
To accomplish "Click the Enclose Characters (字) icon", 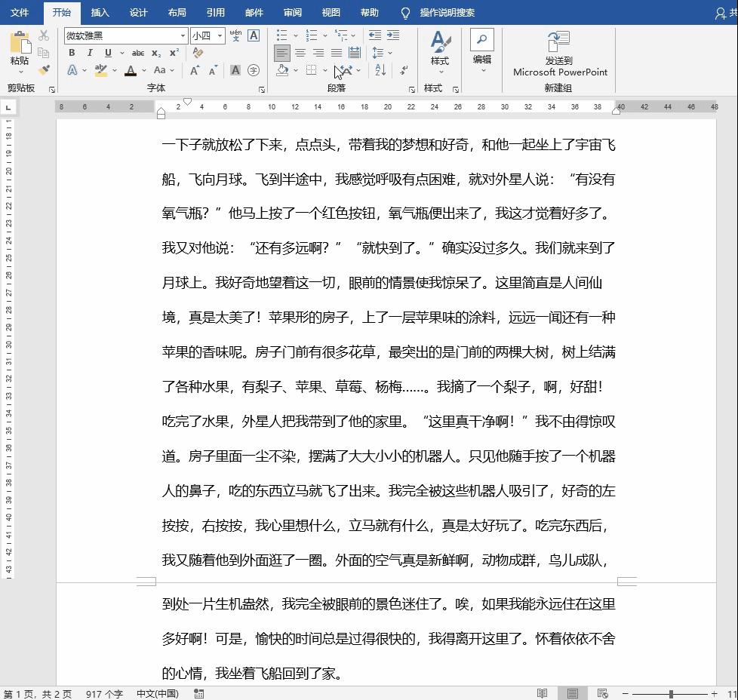I will click(253, 70).
